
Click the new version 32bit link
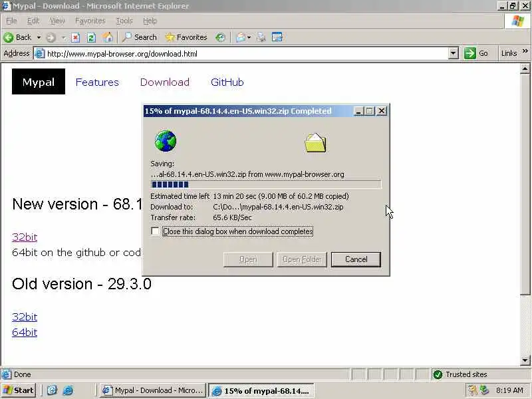25,237
